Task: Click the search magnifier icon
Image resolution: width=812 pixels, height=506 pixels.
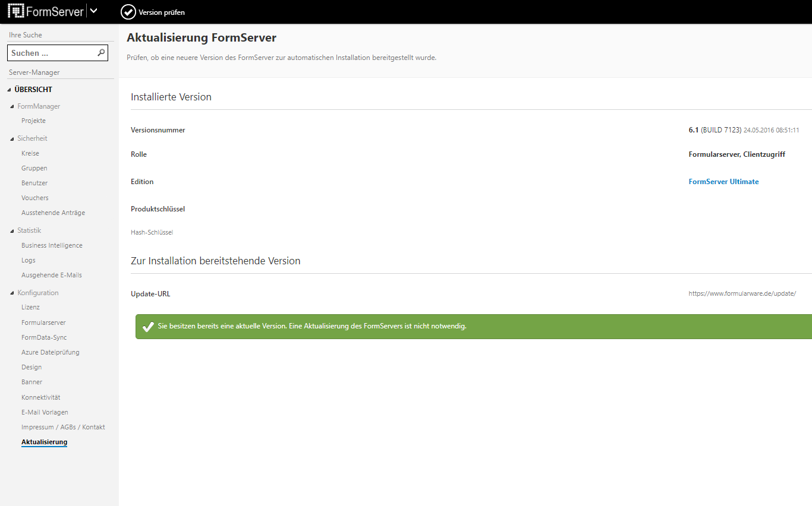Action: [101, 53]
